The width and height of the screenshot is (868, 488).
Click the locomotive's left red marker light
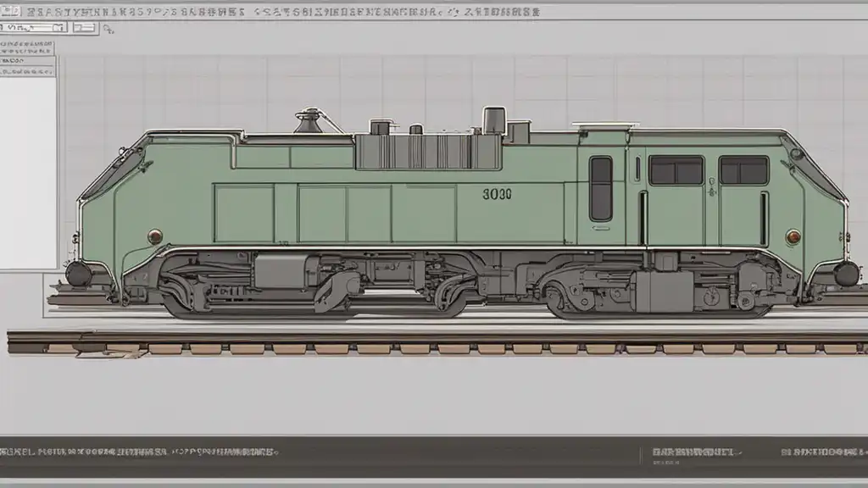click(x=155, y=236)
